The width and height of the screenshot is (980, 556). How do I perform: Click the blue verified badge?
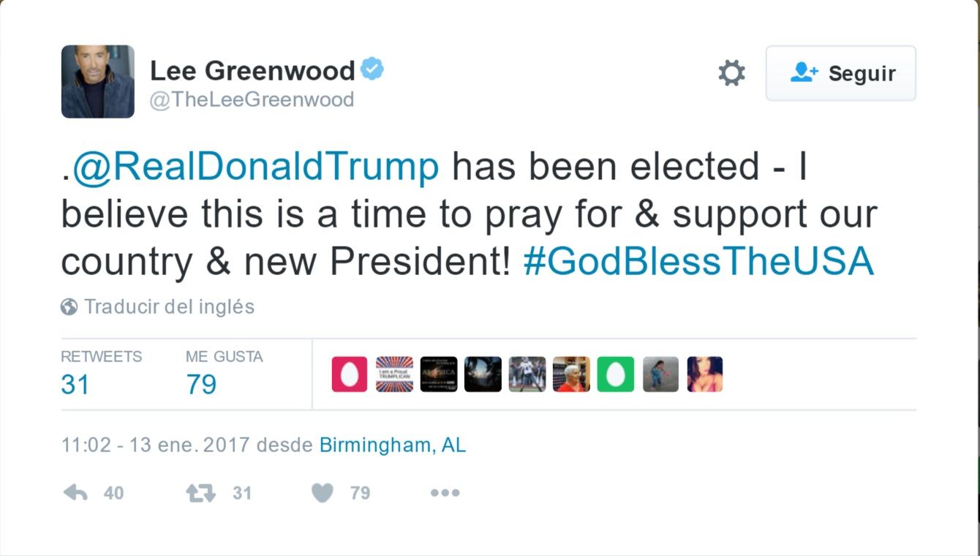pyautogui.click(x=372, y=69)
